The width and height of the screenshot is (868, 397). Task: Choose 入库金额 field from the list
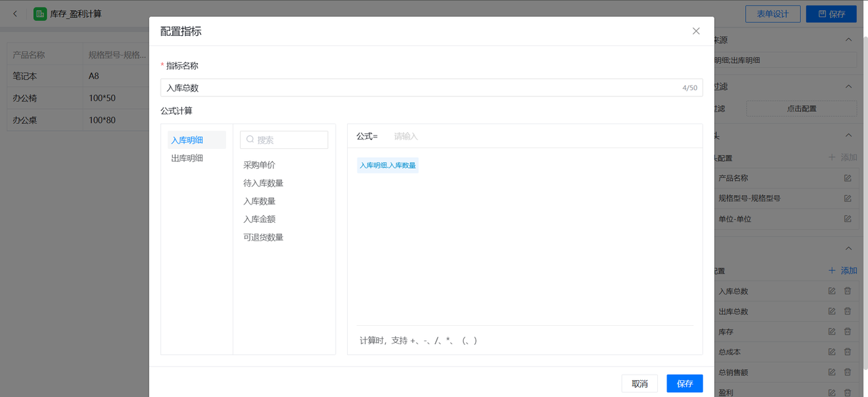(259, 220)
